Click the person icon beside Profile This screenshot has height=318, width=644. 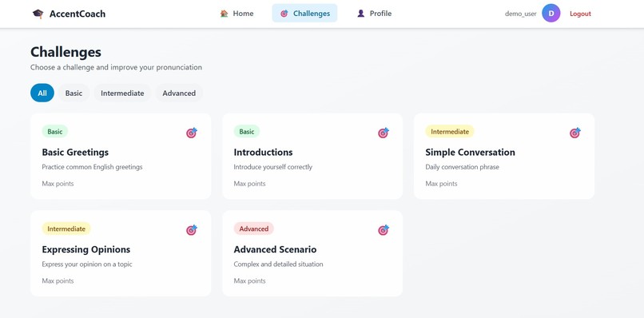[360, 14]
